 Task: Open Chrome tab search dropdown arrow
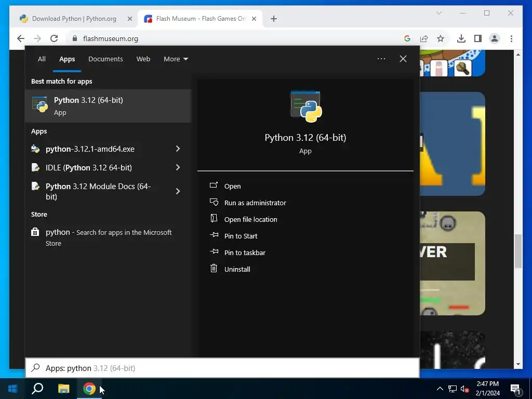[439, 13]
